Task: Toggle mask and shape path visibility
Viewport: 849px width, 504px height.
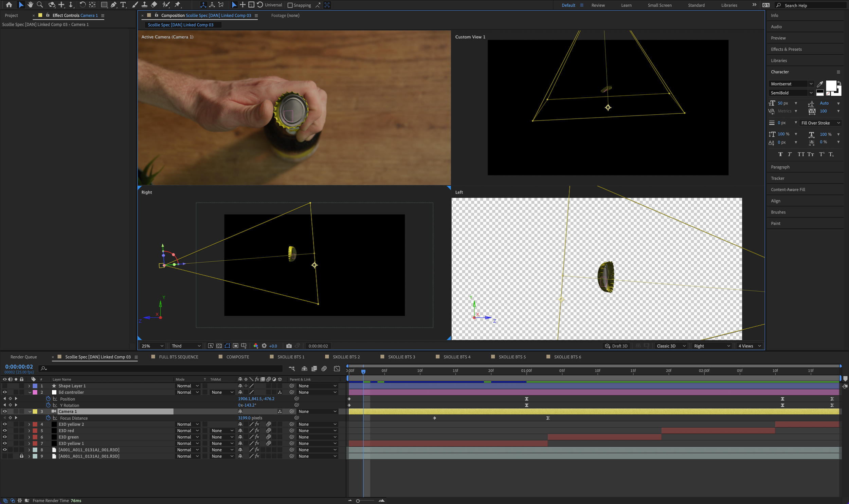Action: coord(227,346)
